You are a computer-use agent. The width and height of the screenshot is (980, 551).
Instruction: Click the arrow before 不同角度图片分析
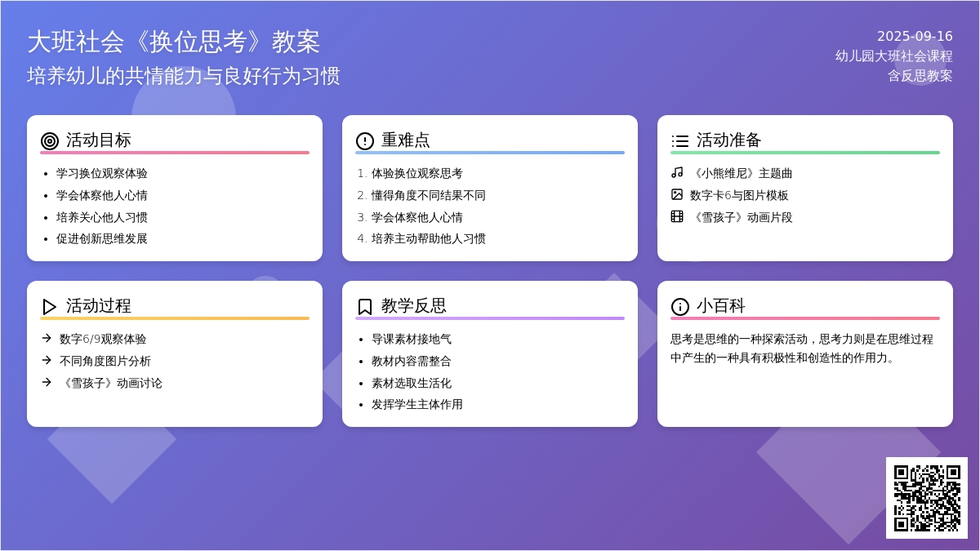click(47, 360)
